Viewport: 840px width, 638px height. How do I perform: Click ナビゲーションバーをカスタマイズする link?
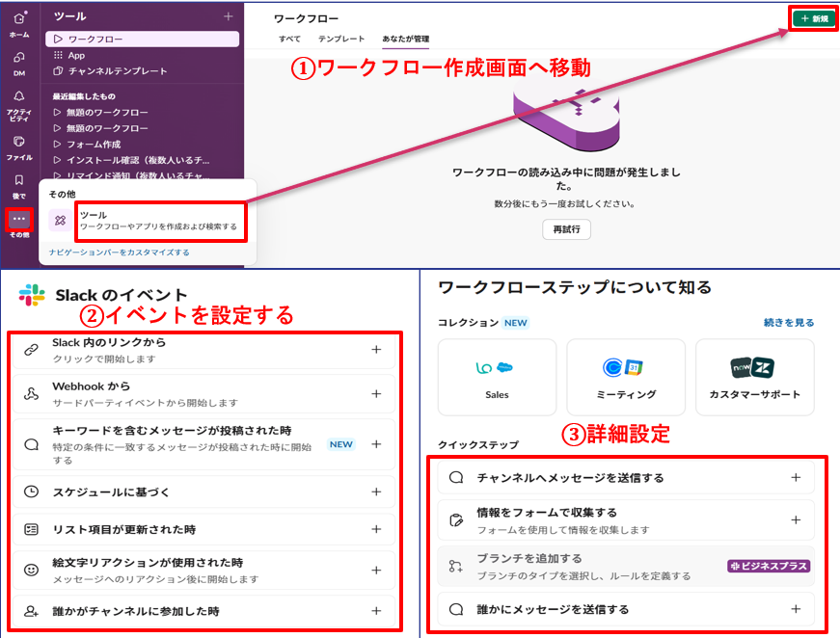pyautogui.click(x=120, y=253)
